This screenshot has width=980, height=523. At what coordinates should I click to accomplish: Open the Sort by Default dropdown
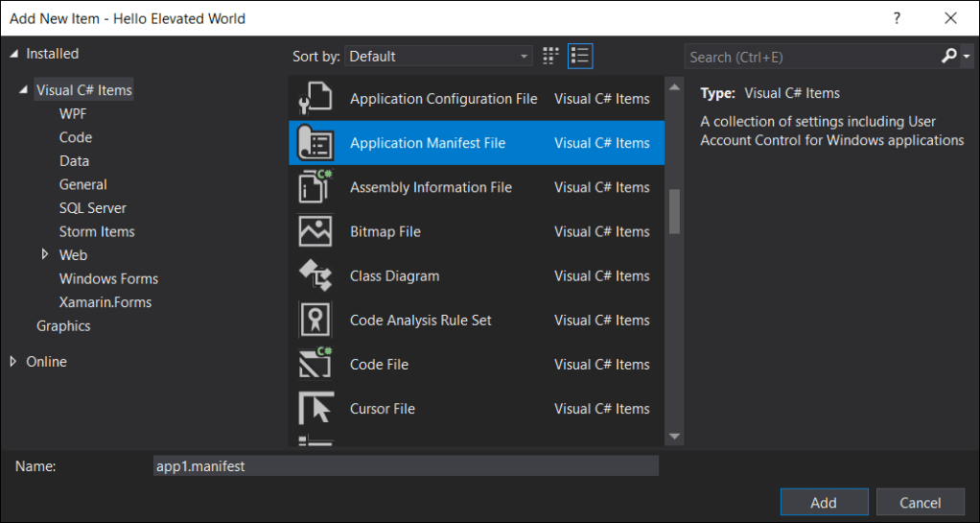coord(438,57)
